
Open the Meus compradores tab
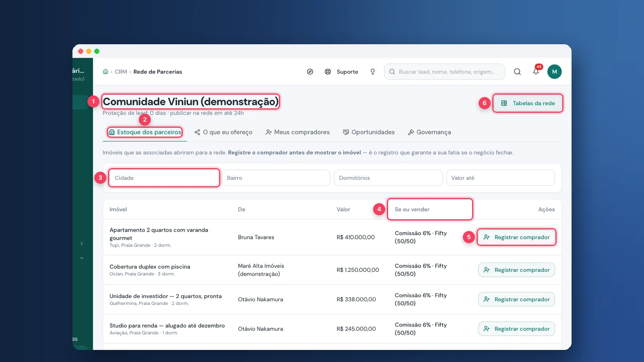[x=297, y=132]
